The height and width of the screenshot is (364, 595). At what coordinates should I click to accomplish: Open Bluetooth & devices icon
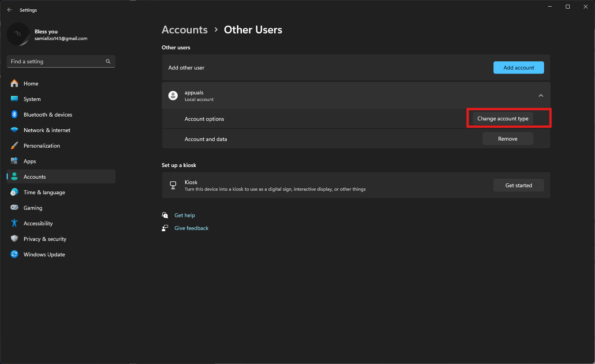coord(14,115)
